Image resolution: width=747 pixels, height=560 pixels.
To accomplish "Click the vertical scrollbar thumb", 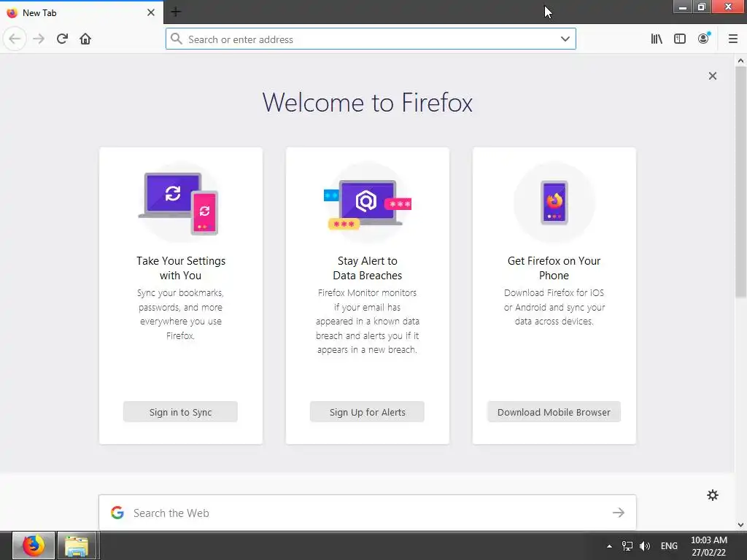I will (740, 182).
